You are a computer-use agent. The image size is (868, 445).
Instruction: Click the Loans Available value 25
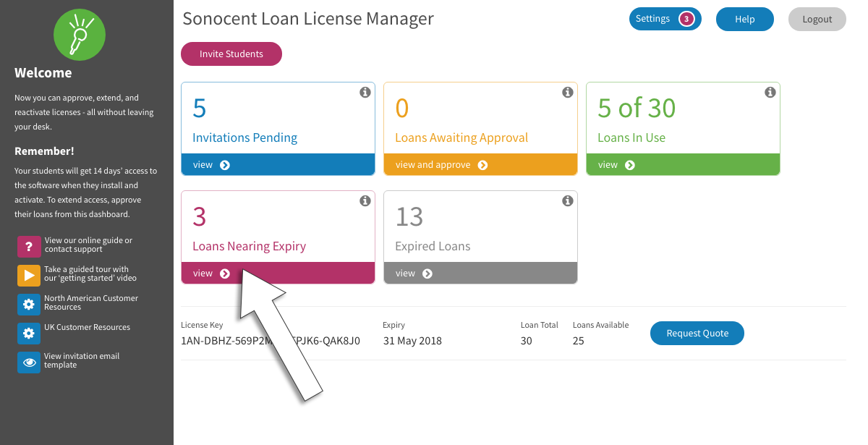pos(579,340)
